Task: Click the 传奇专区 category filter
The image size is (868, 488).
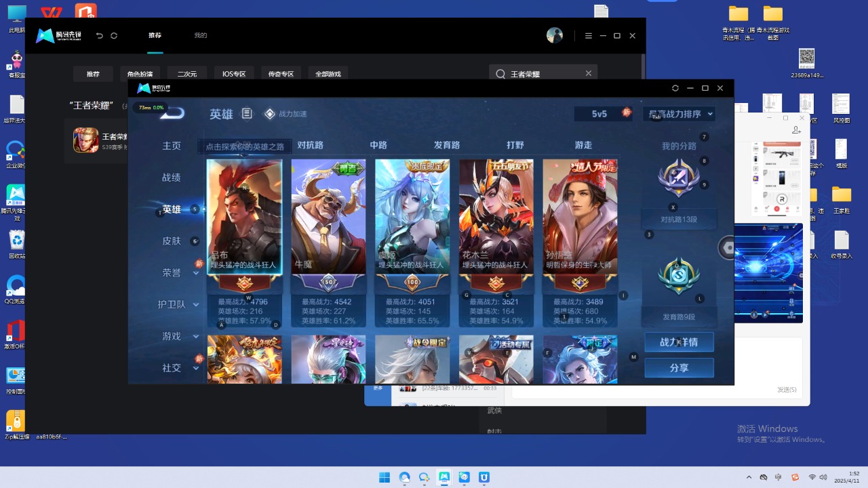Action: [281, 74]
